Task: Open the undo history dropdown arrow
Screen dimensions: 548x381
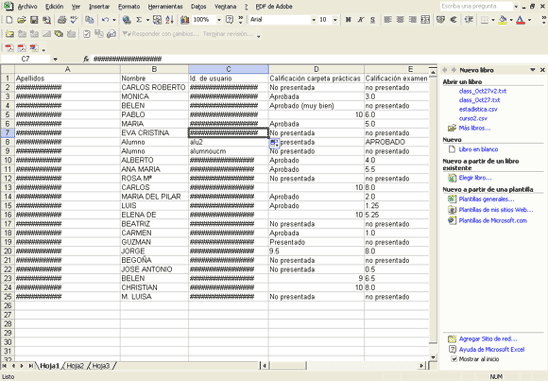Action: [114, 20]
